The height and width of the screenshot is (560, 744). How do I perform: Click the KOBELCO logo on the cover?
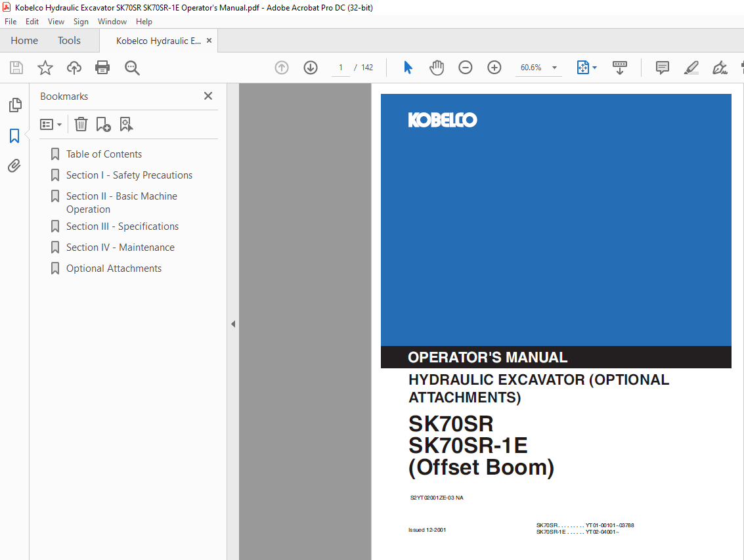443,119
